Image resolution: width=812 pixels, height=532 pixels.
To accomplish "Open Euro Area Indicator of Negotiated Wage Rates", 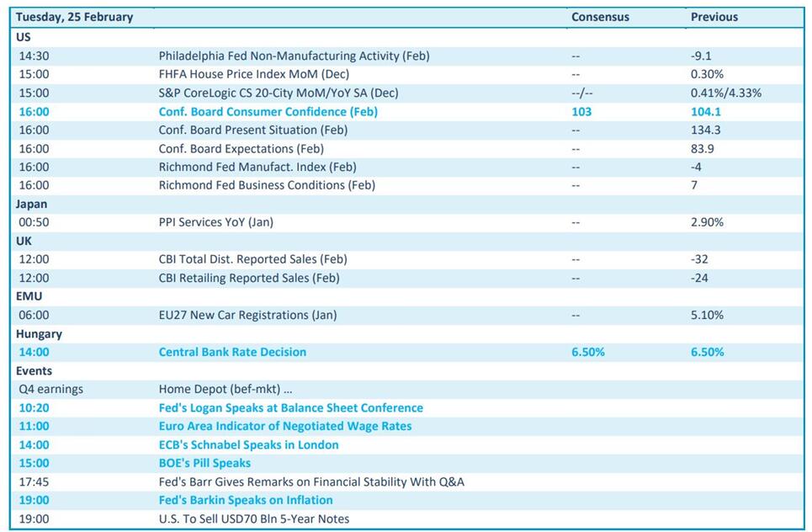I will [x=285, y=426].
